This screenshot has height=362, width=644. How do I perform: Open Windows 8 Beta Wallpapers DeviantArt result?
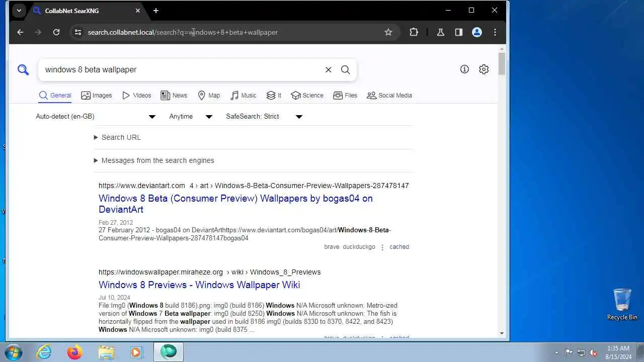point(235,204)
